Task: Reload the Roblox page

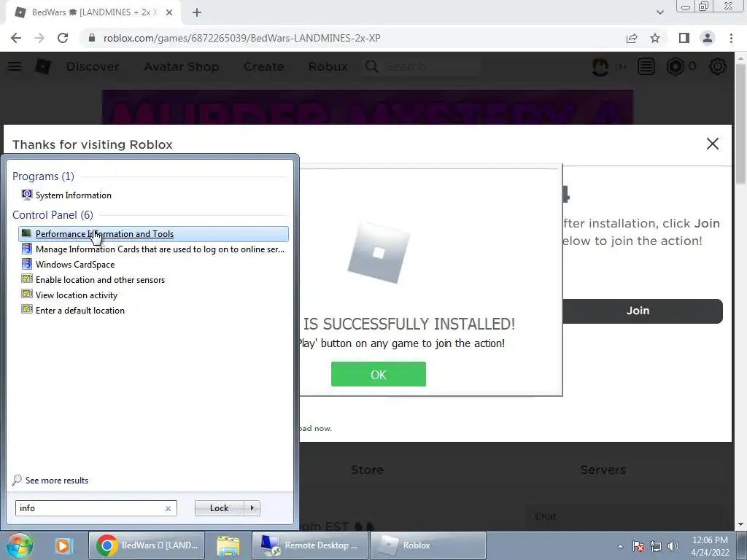Action: pos(63,38)
